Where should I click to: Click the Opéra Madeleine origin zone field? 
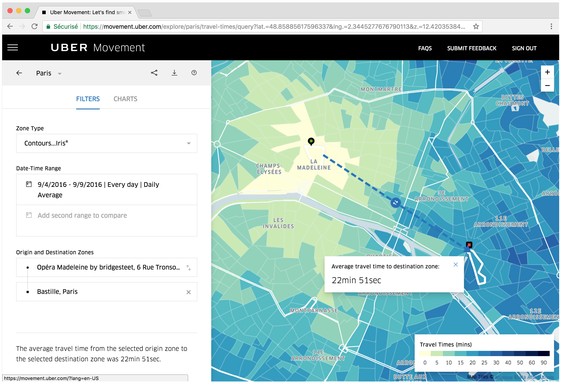point(106,267)
